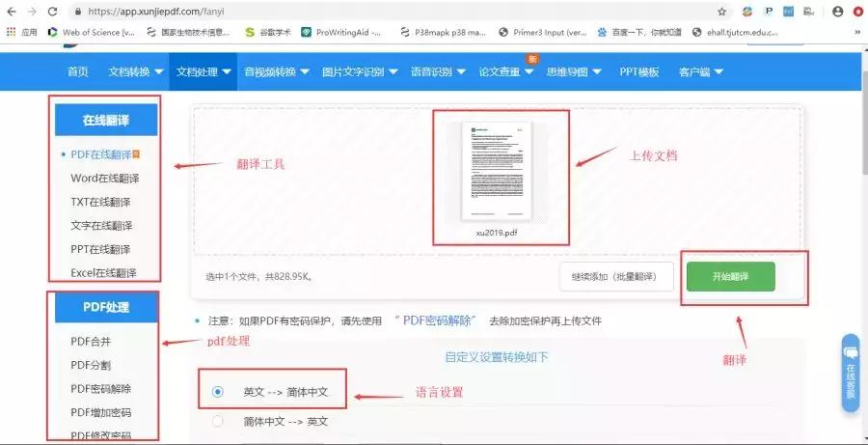Open the 在线客服 chat widget

pos(851,373)
